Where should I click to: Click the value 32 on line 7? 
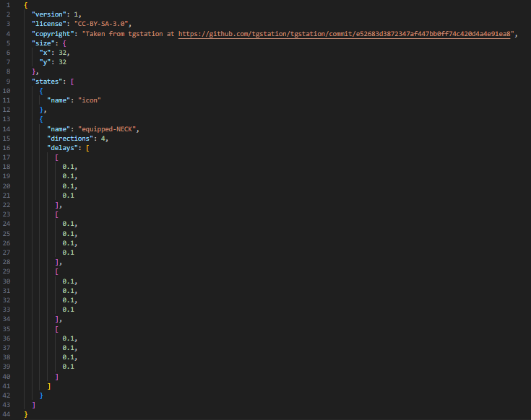click(x=63, y=62)
